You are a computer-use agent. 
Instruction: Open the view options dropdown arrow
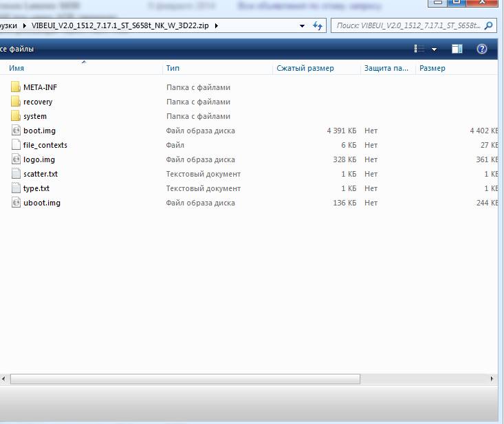(x=435, y=49)
